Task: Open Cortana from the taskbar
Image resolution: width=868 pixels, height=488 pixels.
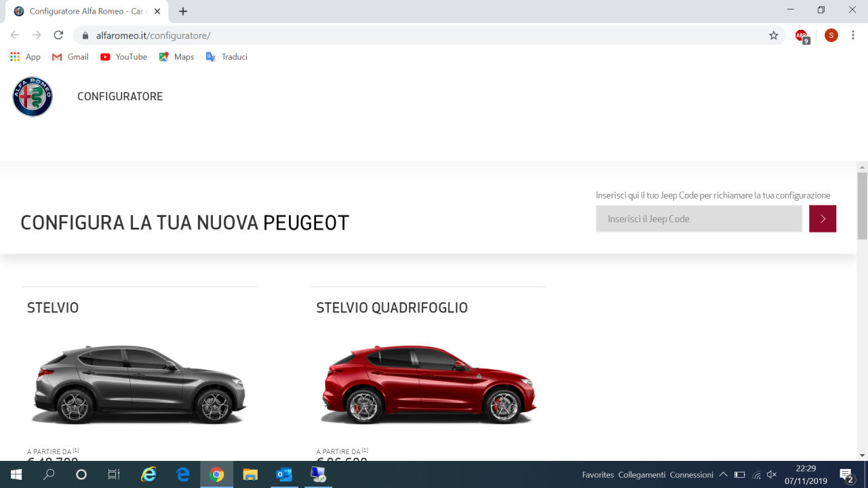Action: pos(81,474)
